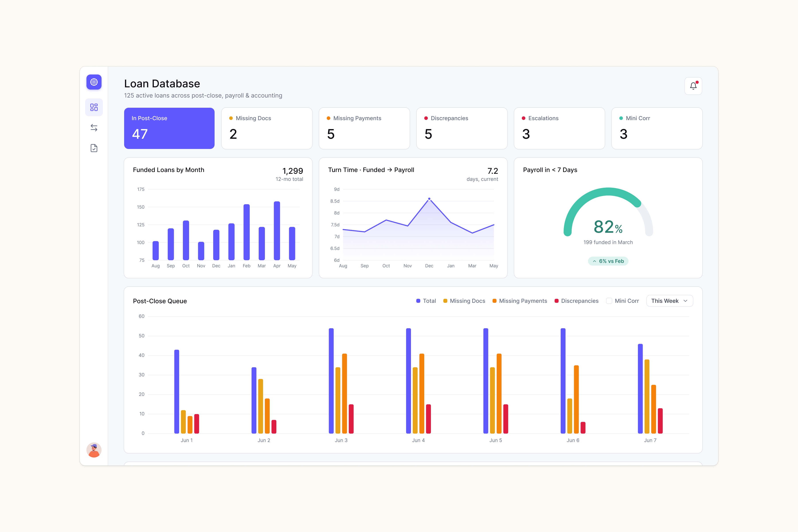Click the 125 active loans subtitle
The height and width of the screenshot is (532, 798).
point(203,95)
